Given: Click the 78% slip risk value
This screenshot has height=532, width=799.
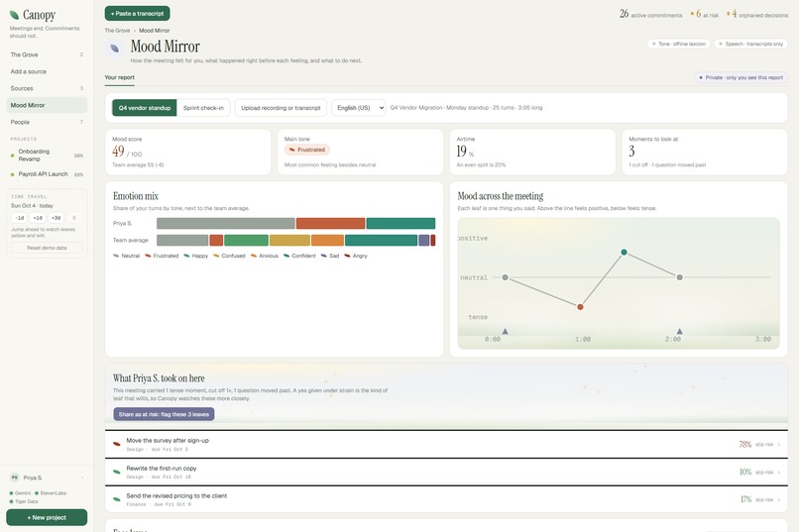Looking at the screenshot, I should [745, 445].
